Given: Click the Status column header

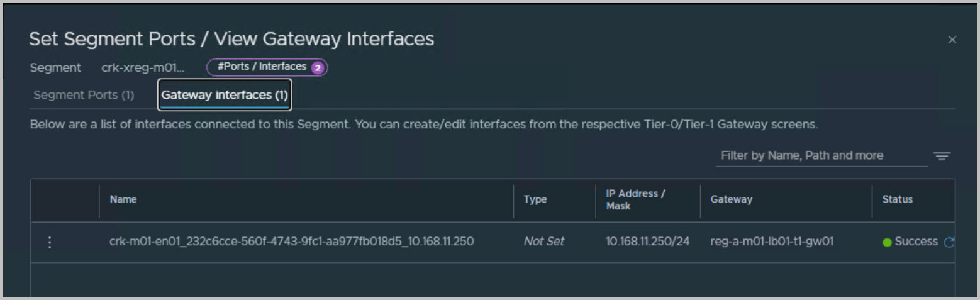Looking at the screenshot, I should tap(897, 199).
